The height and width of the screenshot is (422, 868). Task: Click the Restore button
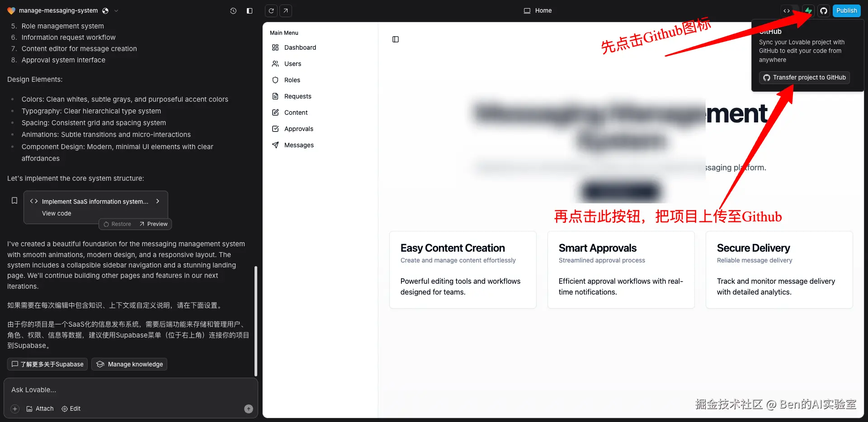coord(117,224)
